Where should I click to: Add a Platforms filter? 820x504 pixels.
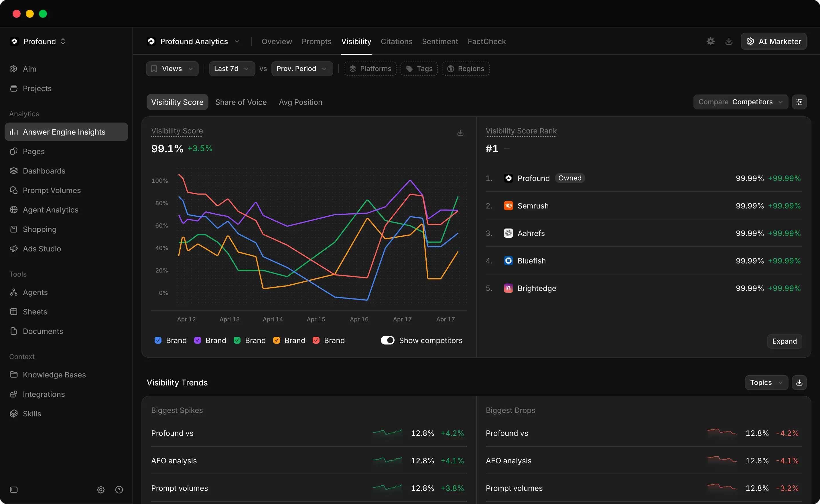370,69
